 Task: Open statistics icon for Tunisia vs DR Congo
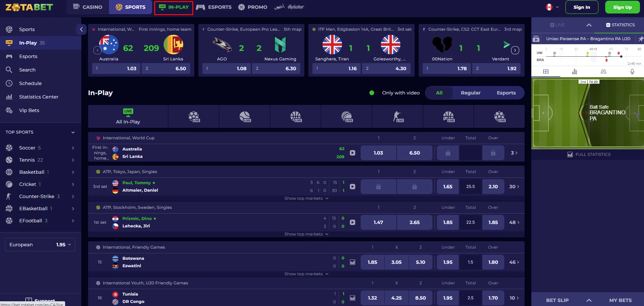click(353, 298)
